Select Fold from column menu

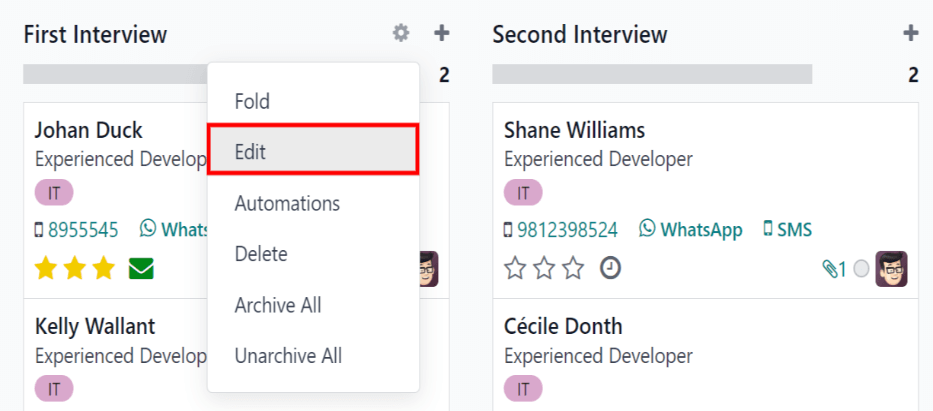[x=252, y=101]
